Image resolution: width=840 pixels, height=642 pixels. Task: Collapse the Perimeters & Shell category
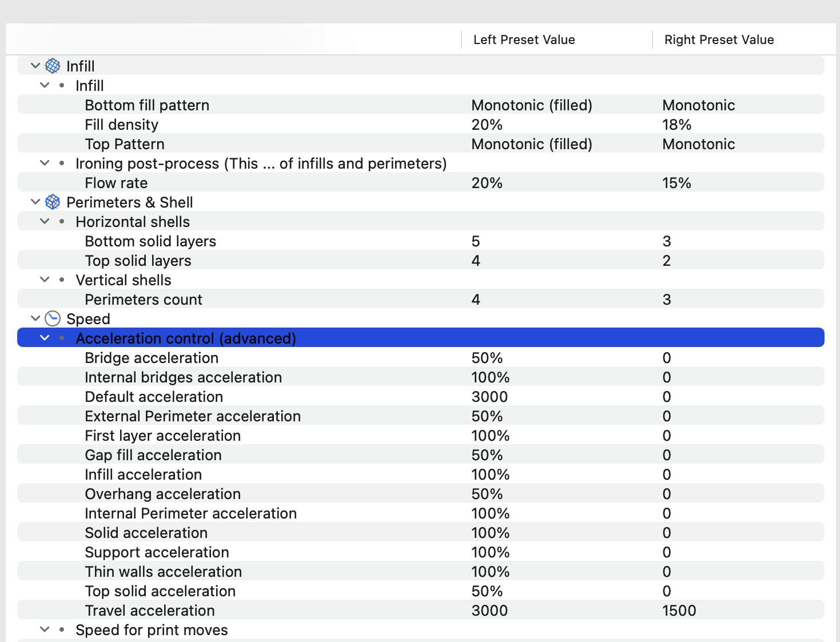35,202
